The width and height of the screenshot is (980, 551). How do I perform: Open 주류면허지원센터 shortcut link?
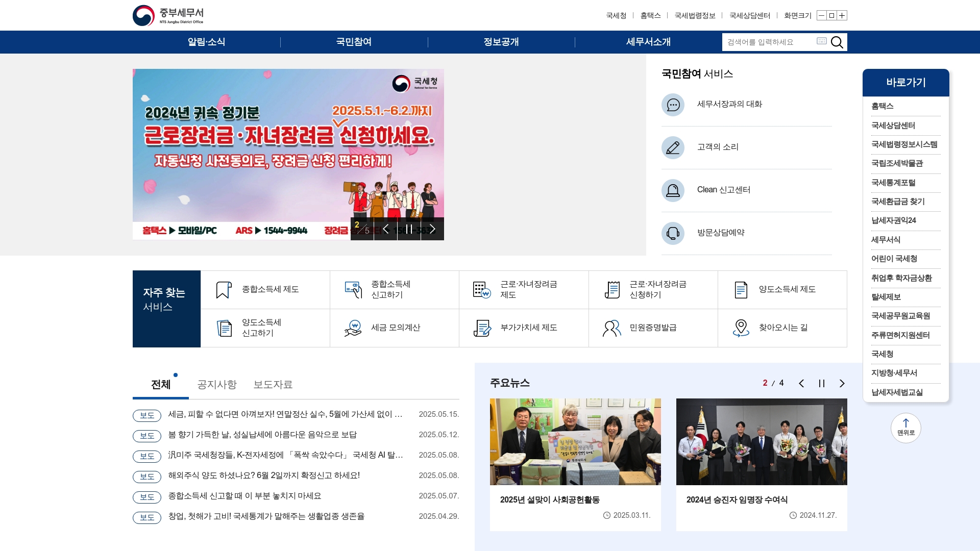(900, 335)
